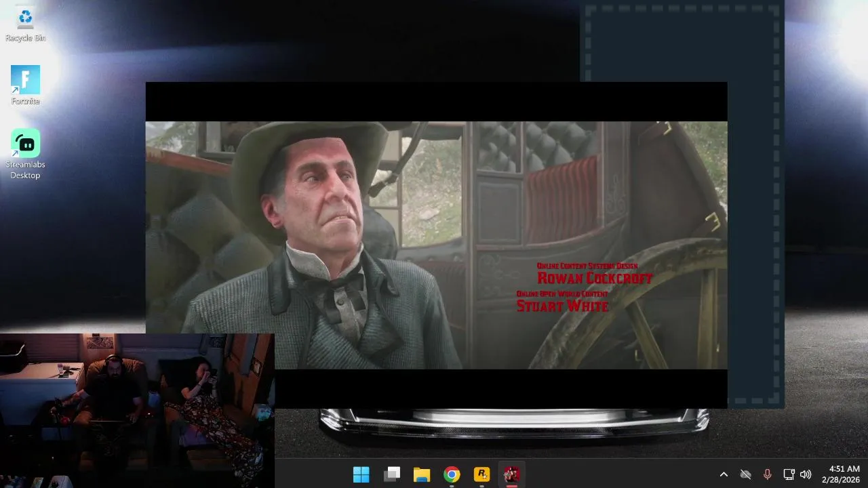Click the microphone in-use tray icon
Viewport: 868px width, 488px height.
767,474
